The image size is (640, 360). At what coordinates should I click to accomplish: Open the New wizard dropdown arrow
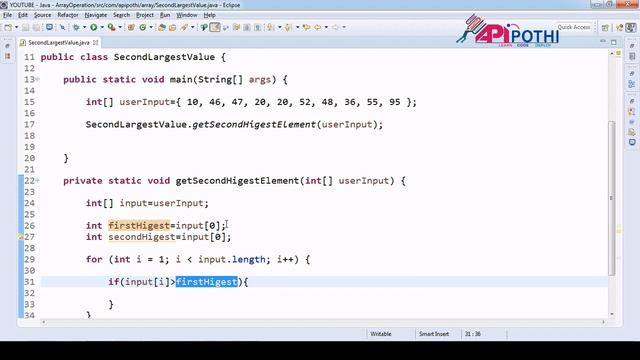pyautogui.click(x=16, y=27)
